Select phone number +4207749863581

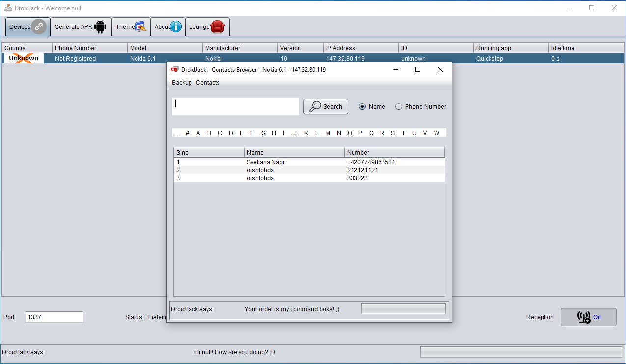tap(371, 162)
